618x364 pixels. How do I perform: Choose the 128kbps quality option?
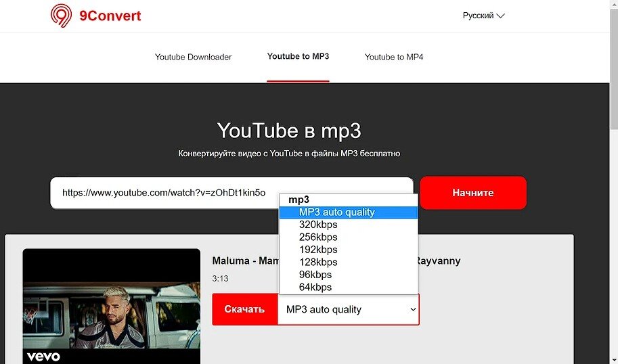click(x=349, y=263)
